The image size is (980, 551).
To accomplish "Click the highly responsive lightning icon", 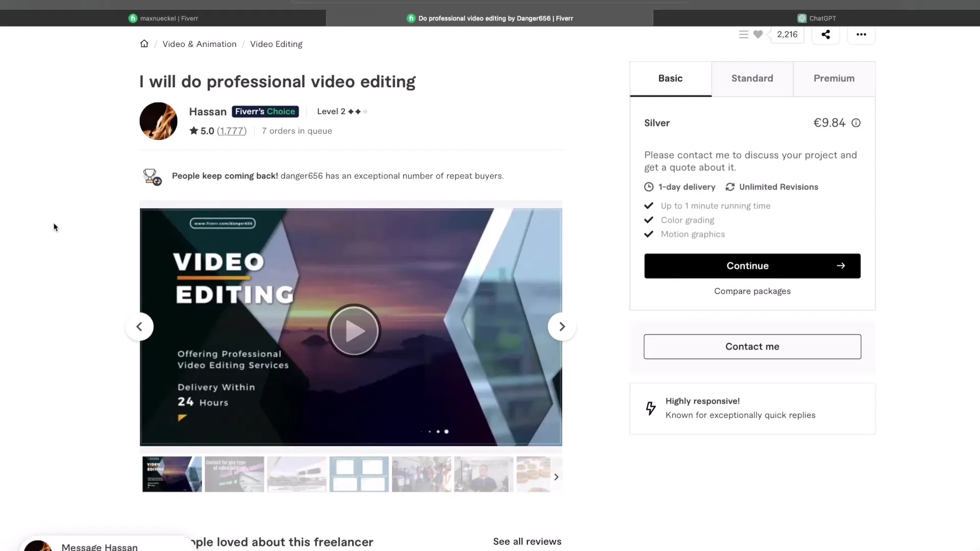I will point(650,408).
